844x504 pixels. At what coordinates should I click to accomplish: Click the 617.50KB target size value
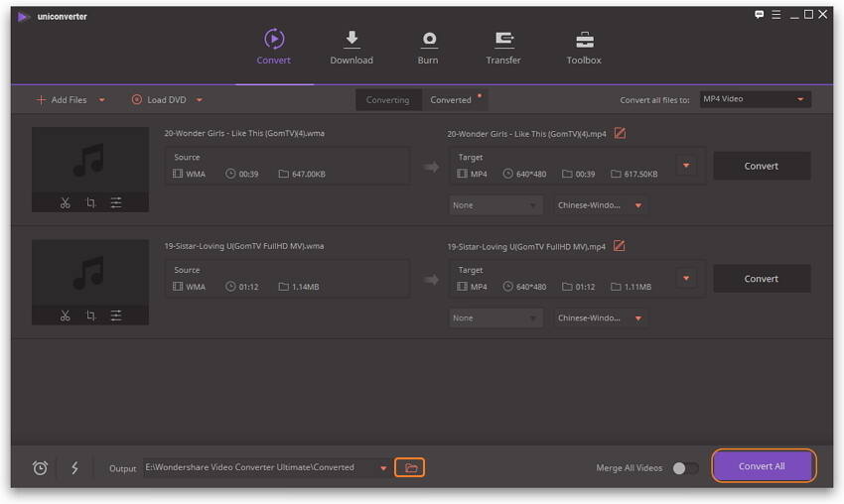[641, 175]
